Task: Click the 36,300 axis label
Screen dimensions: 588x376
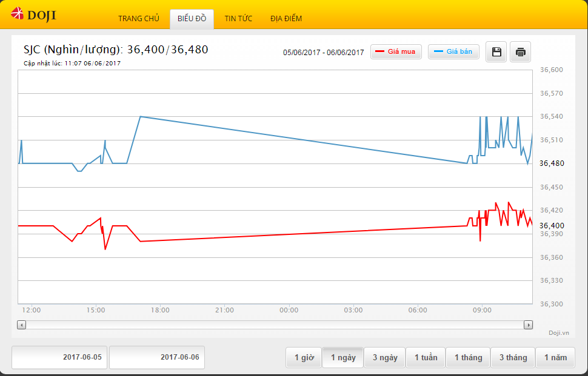Action: click(551, 304)
